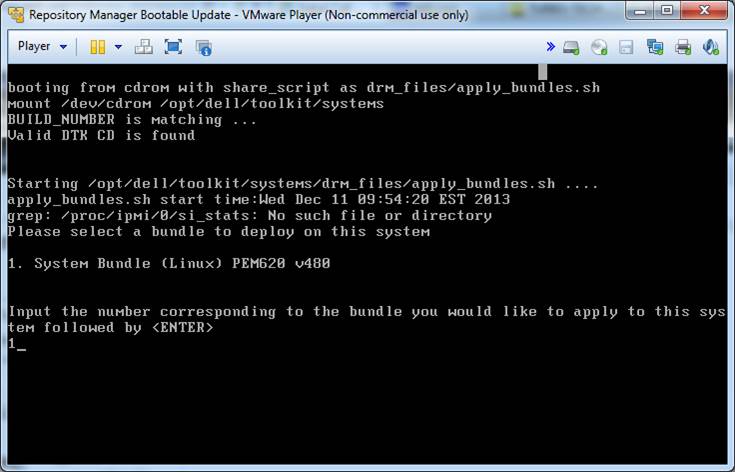
Task: Click the floppy drive device icon
Action: 626,47
